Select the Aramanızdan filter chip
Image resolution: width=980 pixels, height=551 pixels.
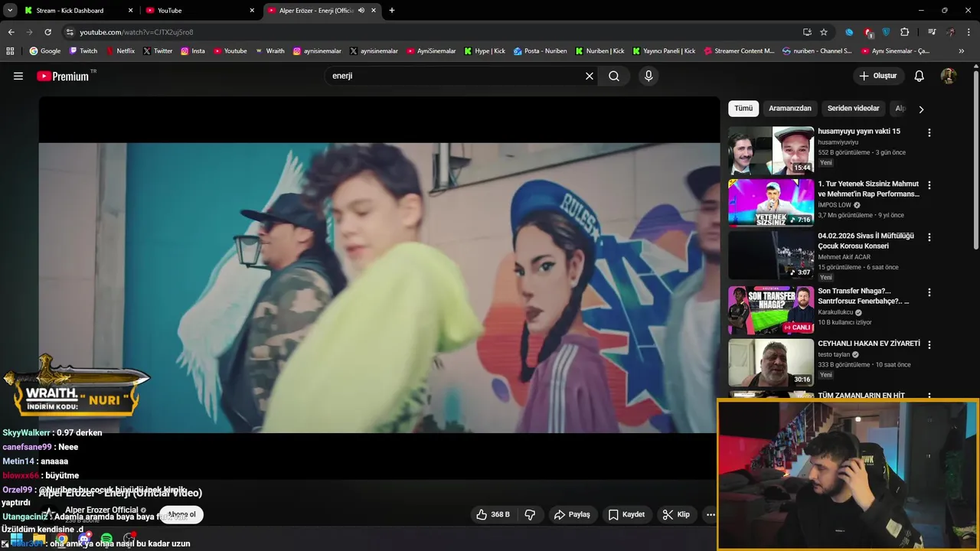coord(790,109)
